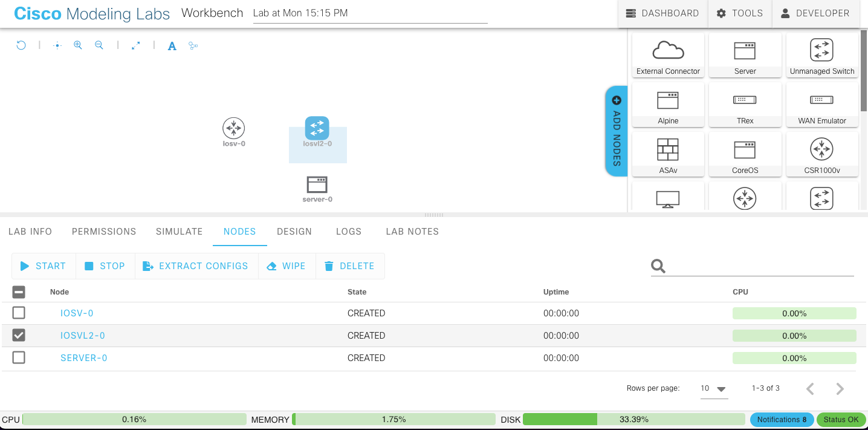Add an ASAv firewall node
The width and height of the screenshot is (868, 430).
pyautogui.click(x=668, y=154)
